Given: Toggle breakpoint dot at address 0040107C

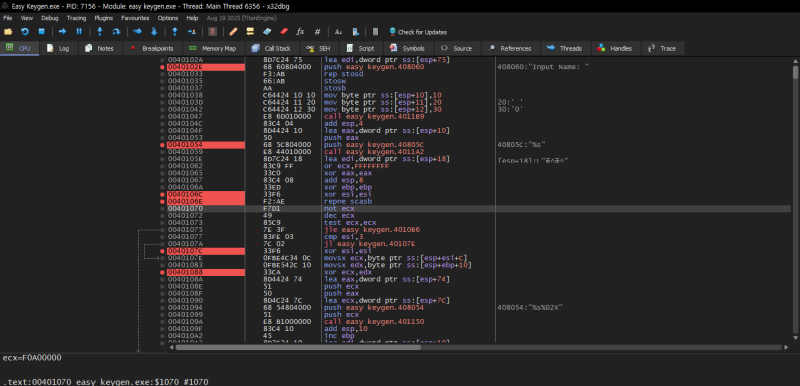Looking at the screenshot, I should click(163, 251).
